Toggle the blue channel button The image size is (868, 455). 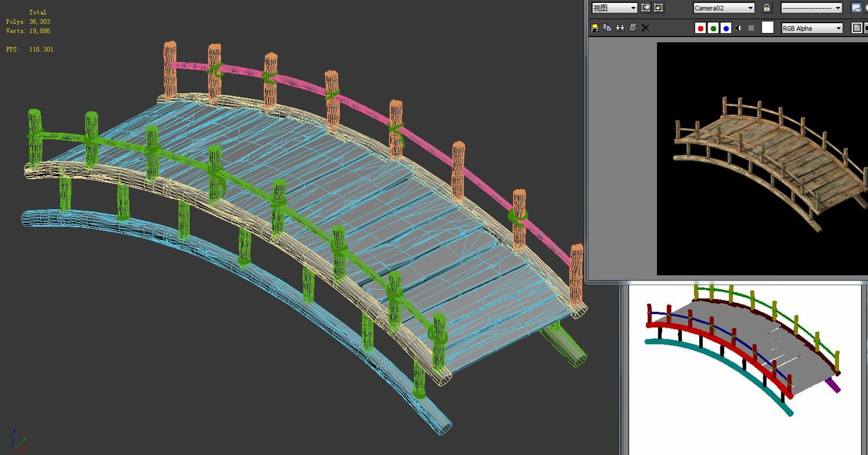click(x=726, y=28)
